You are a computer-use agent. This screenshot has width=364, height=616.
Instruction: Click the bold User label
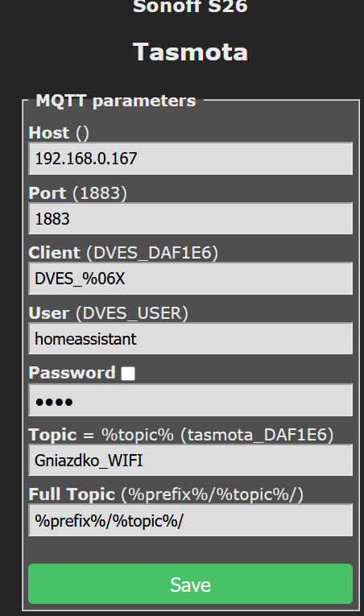tap(49, 313)
